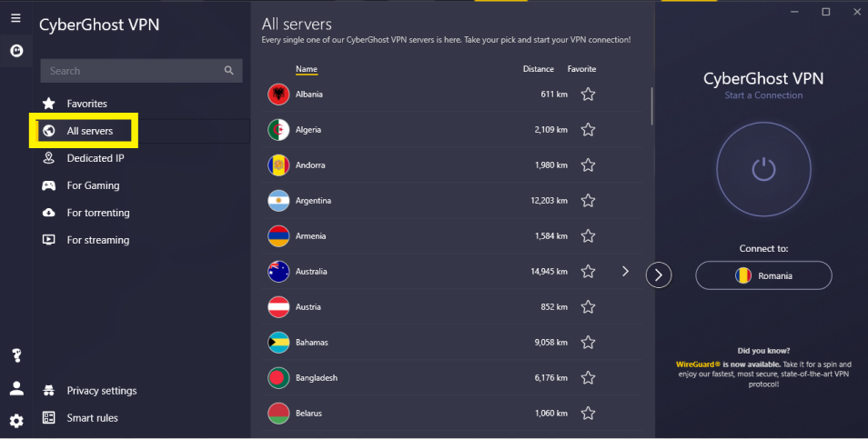The width and height of the screenshot is (868, 439).
Task: Open the account profile icon
Action: pyautogui.click(x=16, y=388)
